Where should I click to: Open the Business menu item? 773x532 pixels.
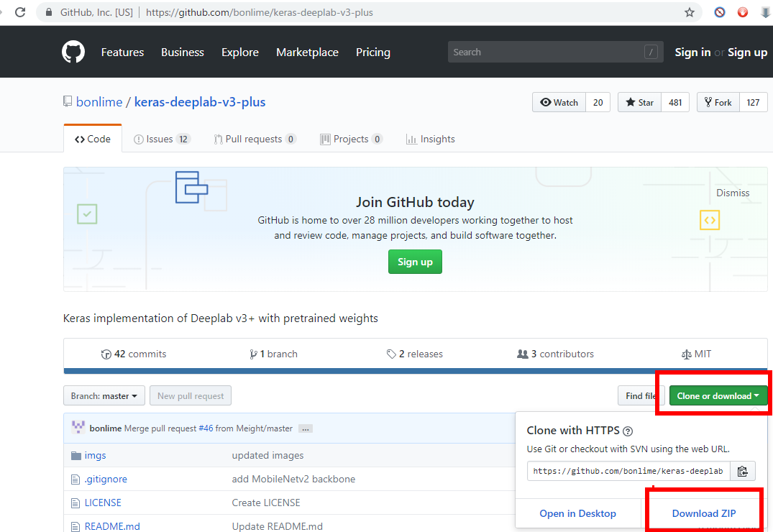(x=183, y=52)
